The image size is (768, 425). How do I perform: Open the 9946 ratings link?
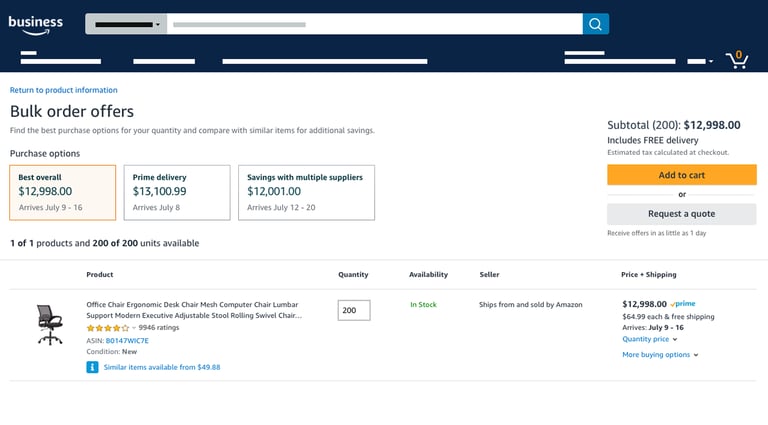(159, 328)
